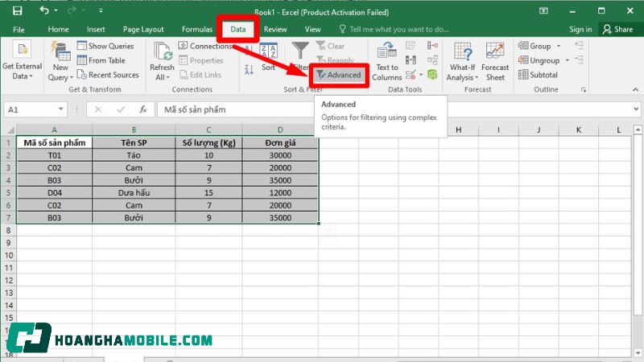
Task: Click the Relationships icon
Action: (x=432, y=60)
